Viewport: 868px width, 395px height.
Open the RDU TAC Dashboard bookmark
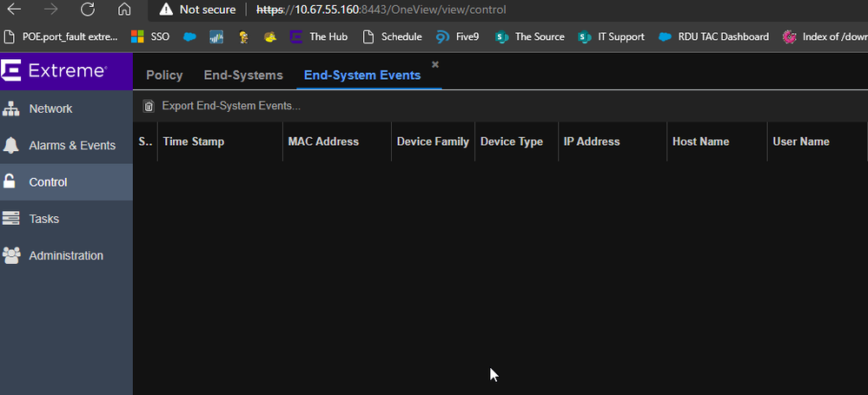click(x=713, y=36)
